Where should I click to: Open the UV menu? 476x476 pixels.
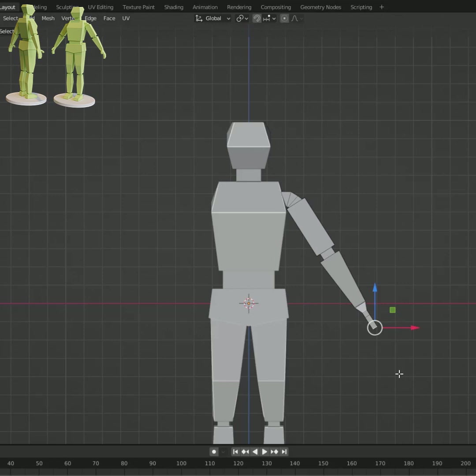tap(126, 18)
